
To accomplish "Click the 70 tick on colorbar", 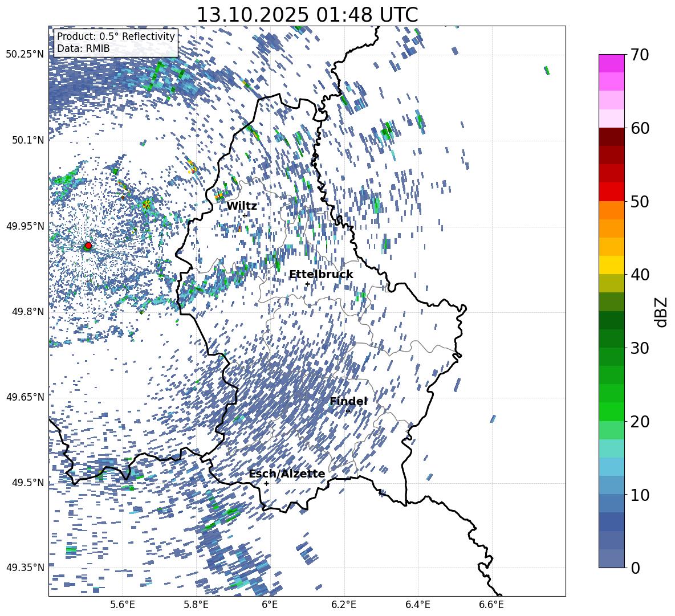I will tap(640, 55).
